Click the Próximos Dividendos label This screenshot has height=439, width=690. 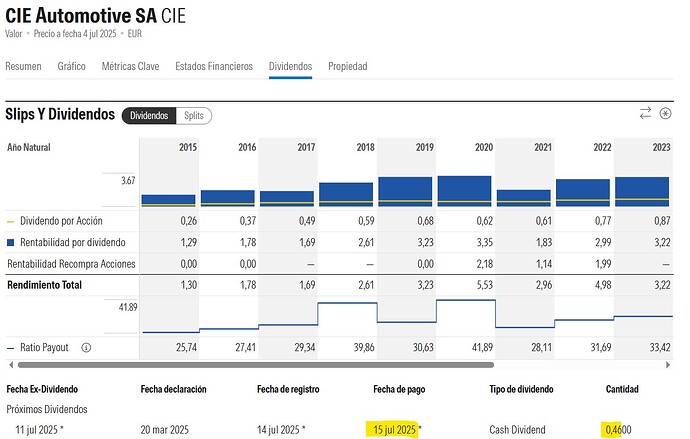[x=47, y=410]
